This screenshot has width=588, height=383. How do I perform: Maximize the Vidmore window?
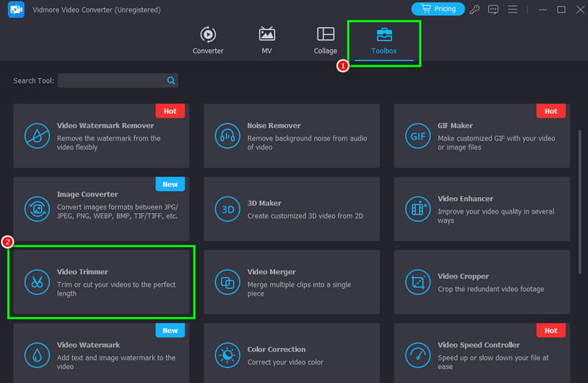tap(561, 10)
